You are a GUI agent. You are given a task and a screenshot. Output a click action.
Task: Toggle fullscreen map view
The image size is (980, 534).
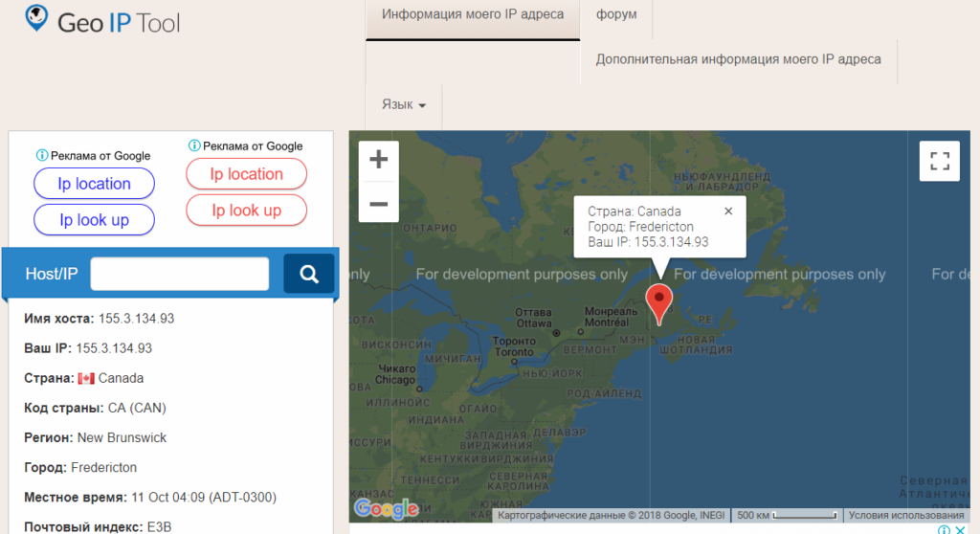939,161
